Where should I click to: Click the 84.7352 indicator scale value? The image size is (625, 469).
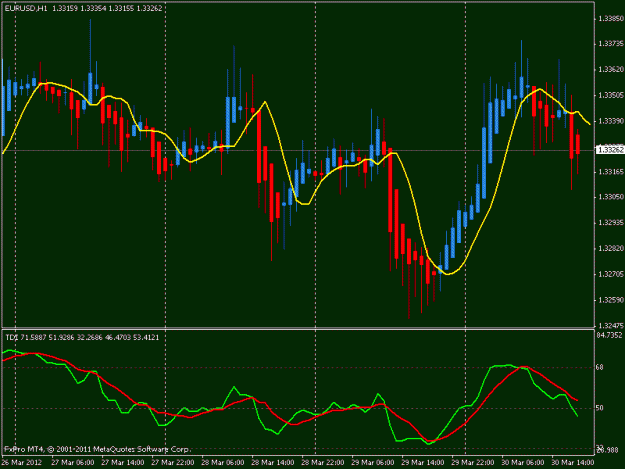tap(609, 336)
